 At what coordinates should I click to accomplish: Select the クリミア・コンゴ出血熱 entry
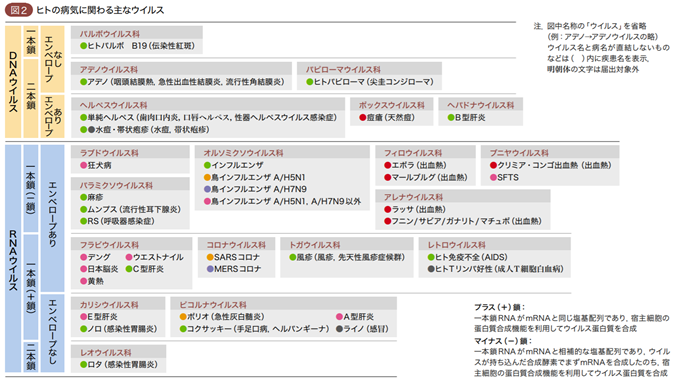click(x=550, y=165)
